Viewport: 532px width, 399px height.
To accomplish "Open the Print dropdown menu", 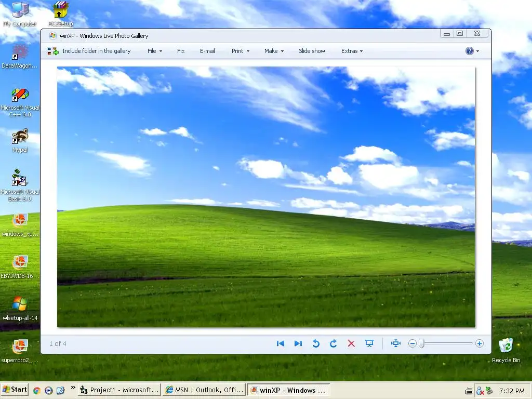I will [x=240, y=51].
